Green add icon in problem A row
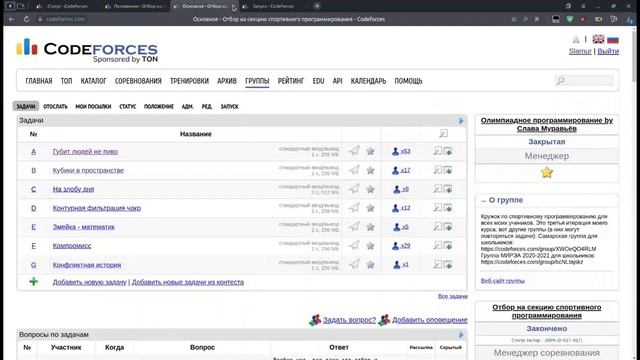The image size is (640, 360). [x=448, y=151]
